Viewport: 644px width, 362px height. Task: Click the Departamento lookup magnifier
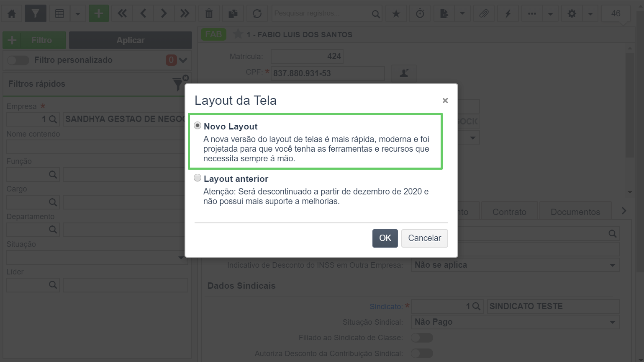coord(53,230)
